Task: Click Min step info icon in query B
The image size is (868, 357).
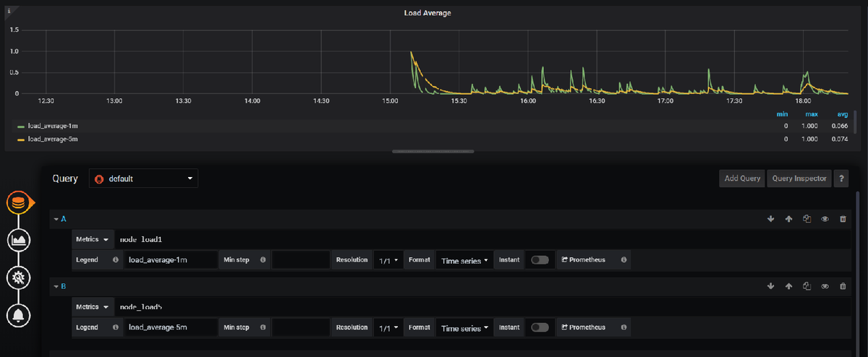Action: coord(263,327)
